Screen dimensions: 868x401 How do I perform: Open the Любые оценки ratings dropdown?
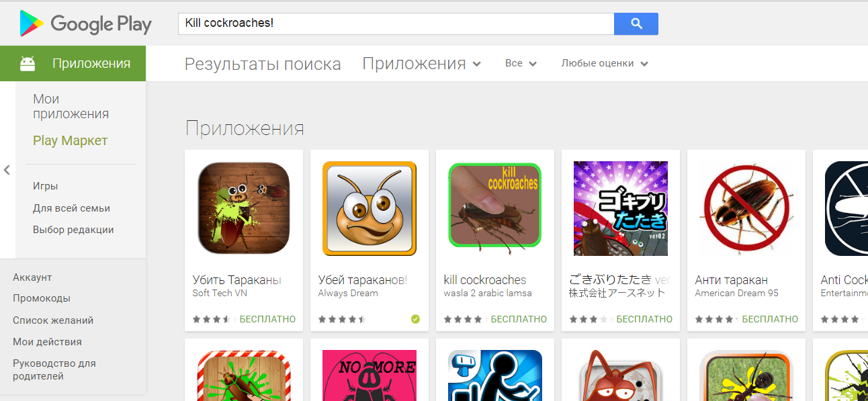click(605, 63)
